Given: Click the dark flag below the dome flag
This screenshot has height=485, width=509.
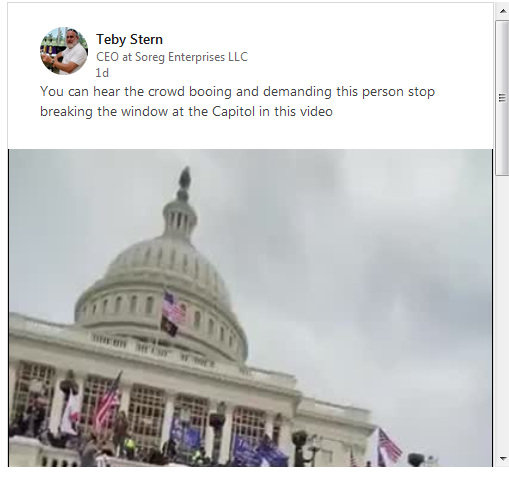Looking at the screenshot, I should pyautogui.click(x=170, y=326).
